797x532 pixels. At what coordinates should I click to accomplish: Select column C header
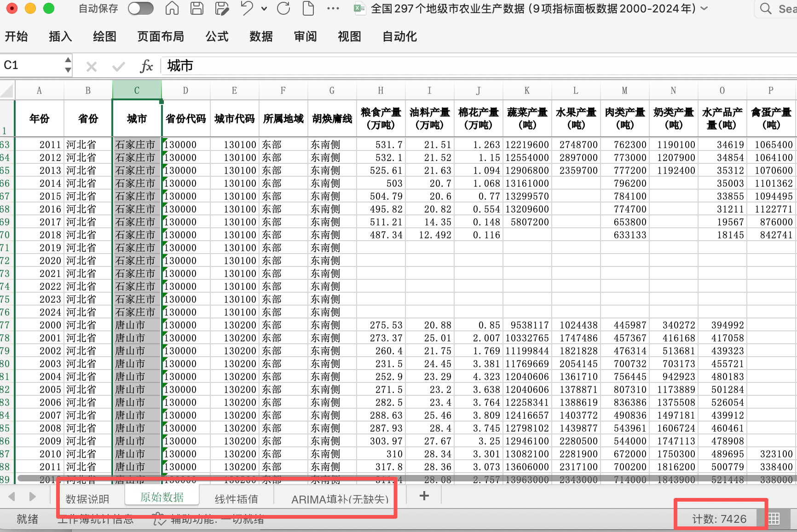(137, 91)
